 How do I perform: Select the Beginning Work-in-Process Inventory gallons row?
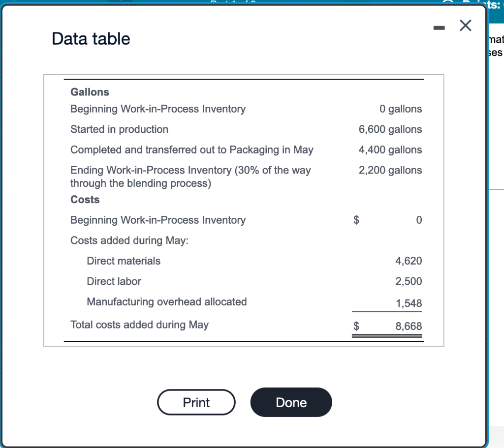point(158,109)
